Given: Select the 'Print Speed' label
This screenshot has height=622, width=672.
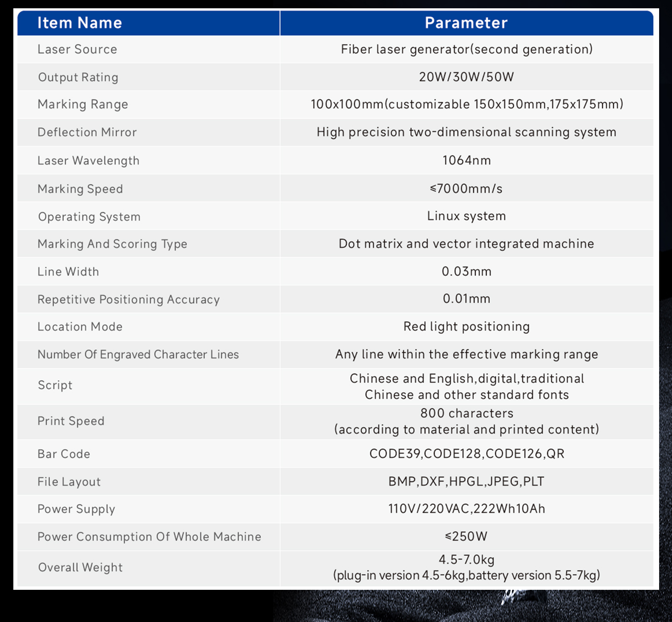Looking at the screenshot, I should [x=71, y=421].
